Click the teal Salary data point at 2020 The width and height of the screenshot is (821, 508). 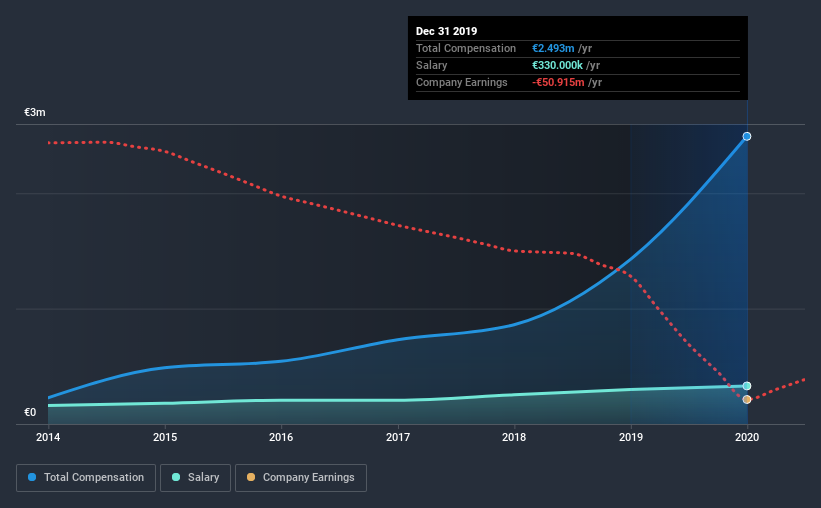(747, 386)
